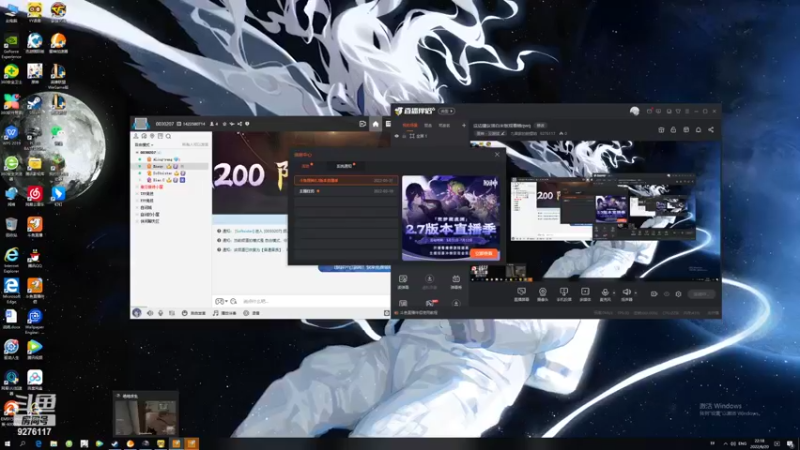This screenshot has height=450, width=800.
Task: Select the third scene tab in streaming app
Action: click(444, 126)
